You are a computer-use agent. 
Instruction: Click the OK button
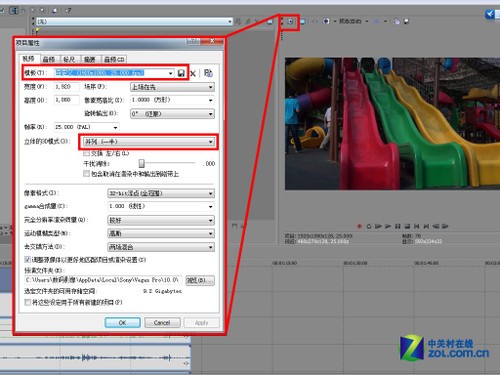[122, 323]
